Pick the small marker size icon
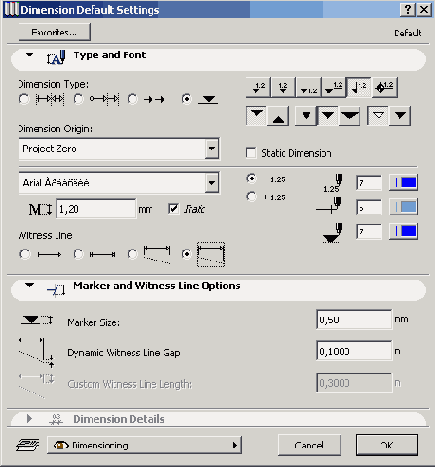The height and width of the screenshot is (467, 435). 306,116
